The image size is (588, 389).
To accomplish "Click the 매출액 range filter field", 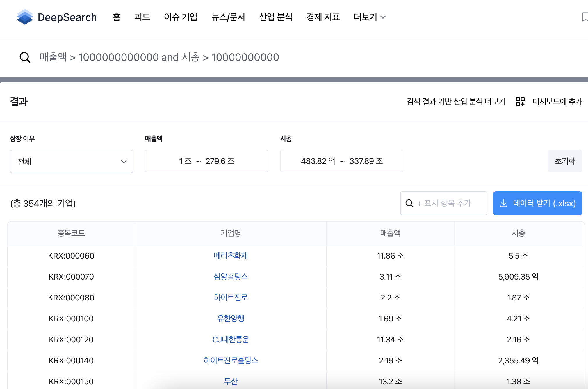I will pos(206,161).
